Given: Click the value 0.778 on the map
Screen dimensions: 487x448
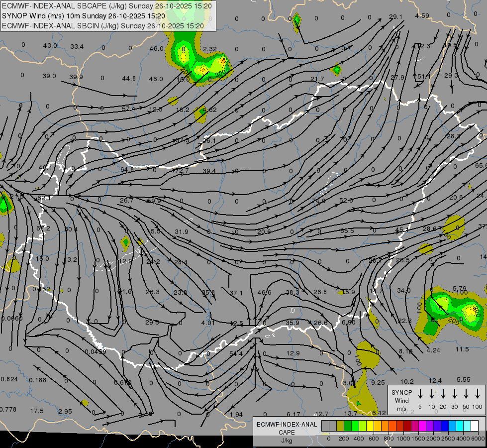Looking at the screenshot, I should click(8, 410).
